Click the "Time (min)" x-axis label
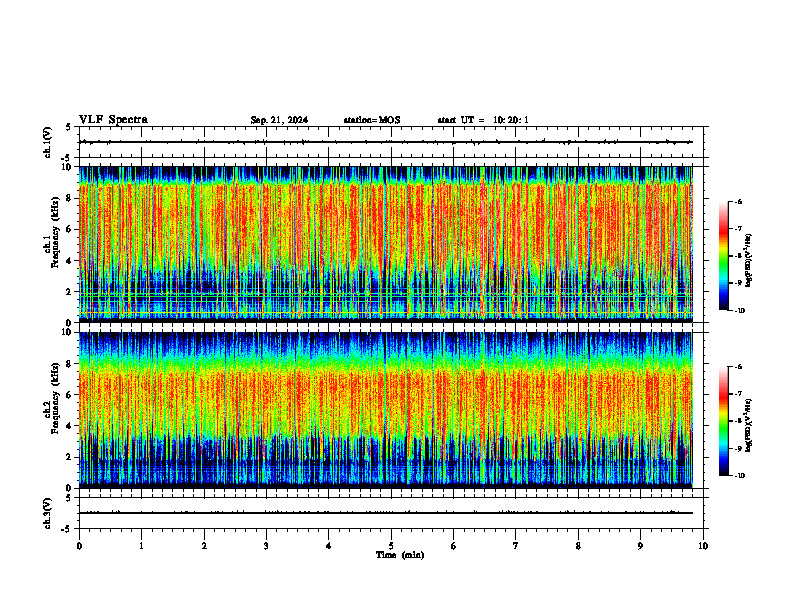This screenshot has width=792, height=612. click(x=400, y=555)
